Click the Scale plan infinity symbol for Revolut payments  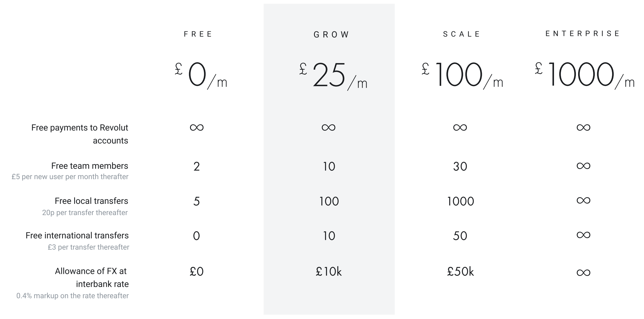pos(460,127)
